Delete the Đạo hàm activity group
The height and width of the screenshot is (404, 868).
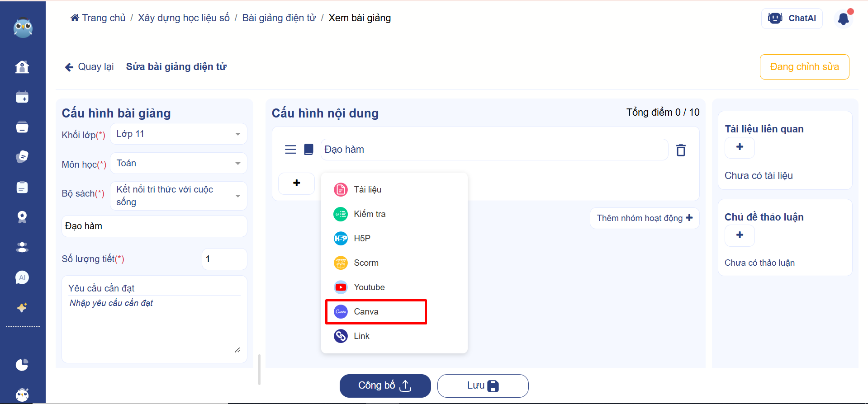tap(681, 150)
